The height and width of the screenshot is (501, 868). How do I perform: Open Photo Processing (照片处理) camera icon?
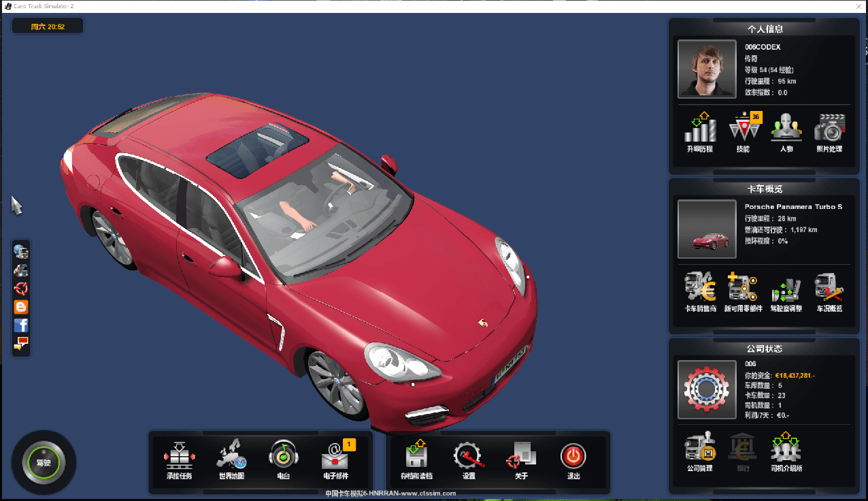[x=829, y=128]
